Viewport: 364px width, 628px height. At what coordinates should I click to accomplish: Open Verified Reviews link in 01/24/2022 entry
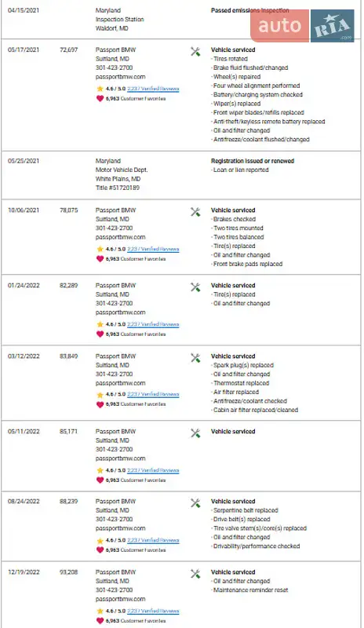click(x=153, y=324)
